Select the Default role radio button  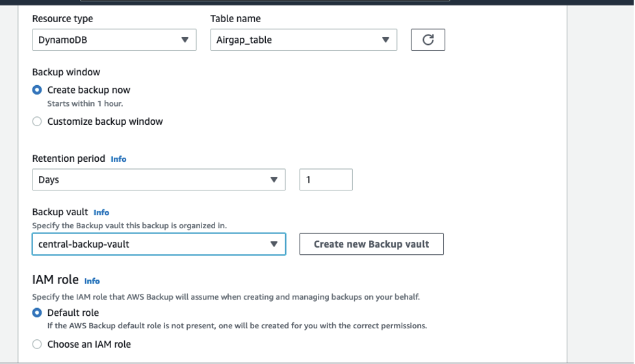tap(37, 313)
